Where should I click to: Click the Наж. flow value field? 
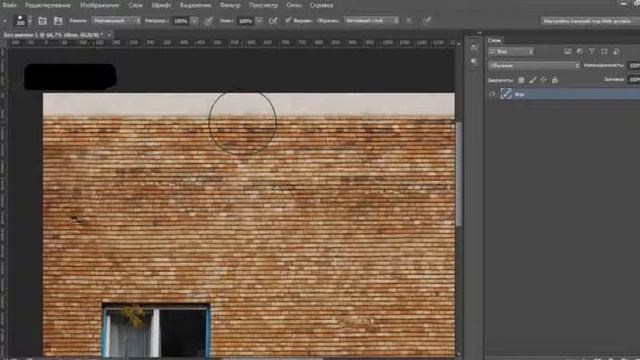[x=245, y=21]
